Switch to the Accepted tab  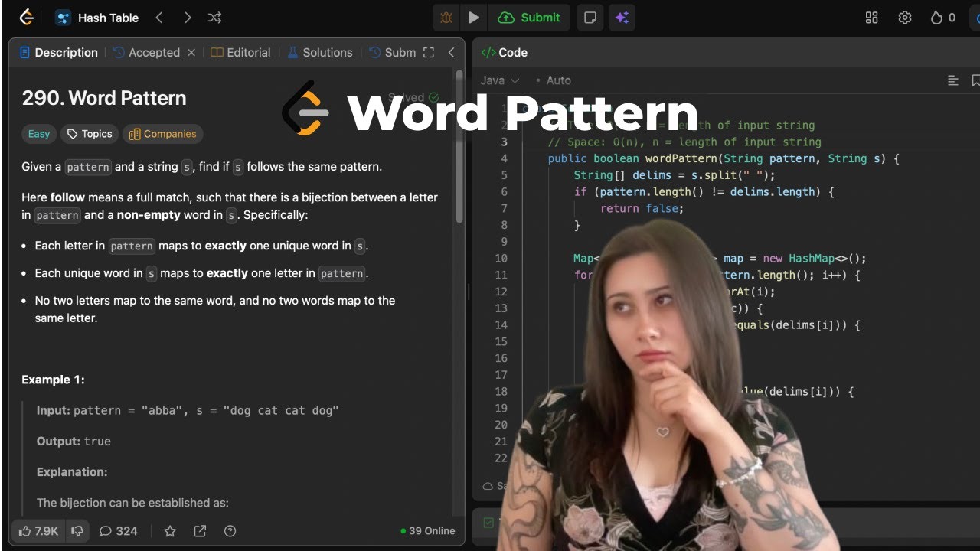pyautogui.click(x=146, y=53)
